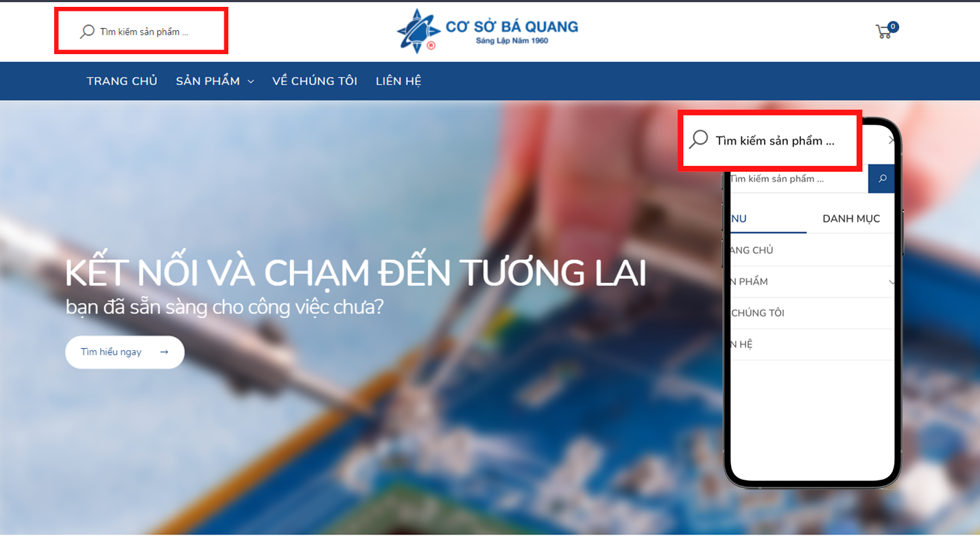The height and width of the screenshot is (542, 980).
Task: Click the Cơ Sở Bá Quang logo
Action: (488, 31)
